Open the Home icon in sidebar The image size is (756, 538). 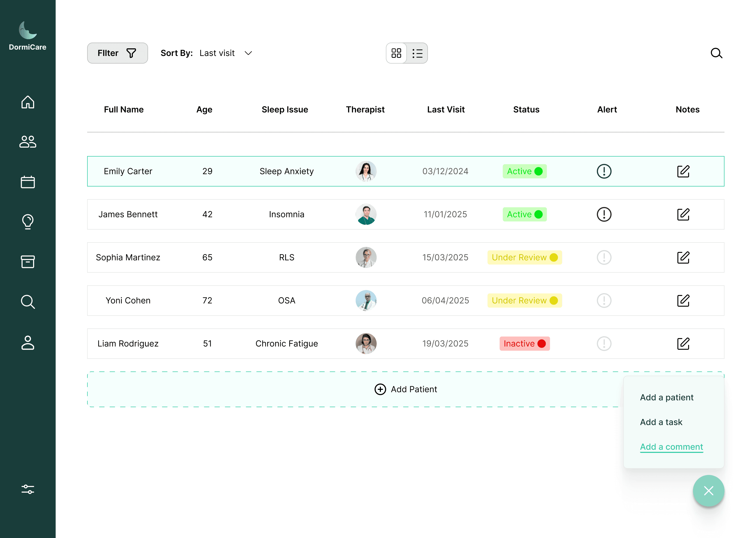pos(28,102)
